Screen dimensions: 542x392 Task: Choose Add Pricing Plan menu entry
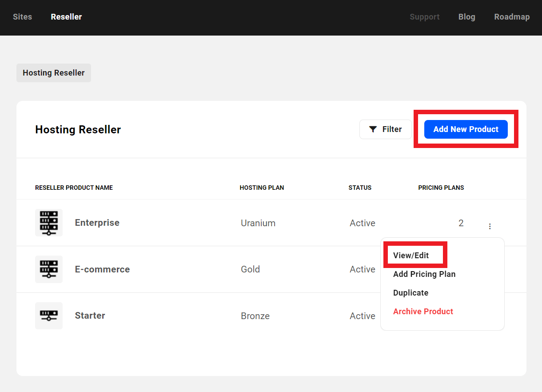pyautogui.click(x=424, y=274)
